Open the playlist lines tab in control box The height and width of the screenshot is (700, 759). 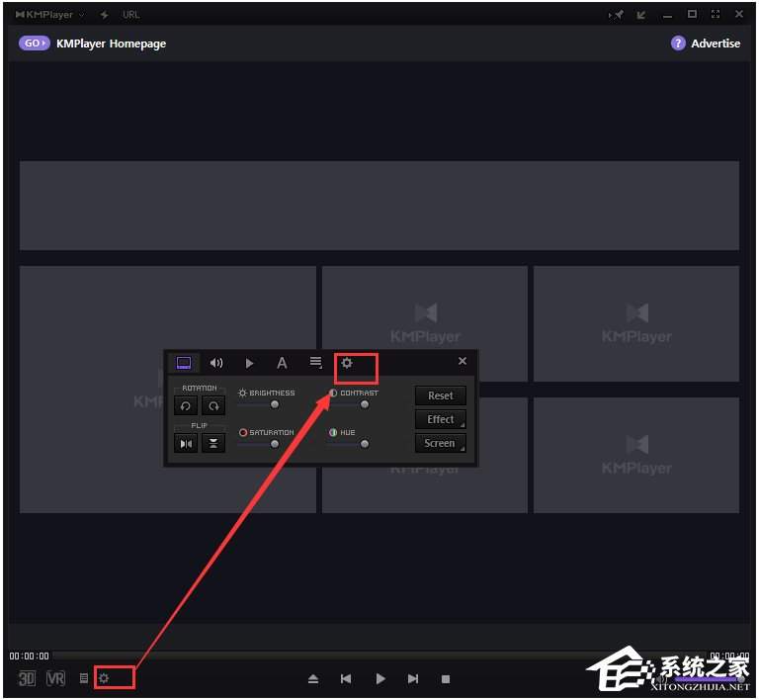[x=315, y=363]
